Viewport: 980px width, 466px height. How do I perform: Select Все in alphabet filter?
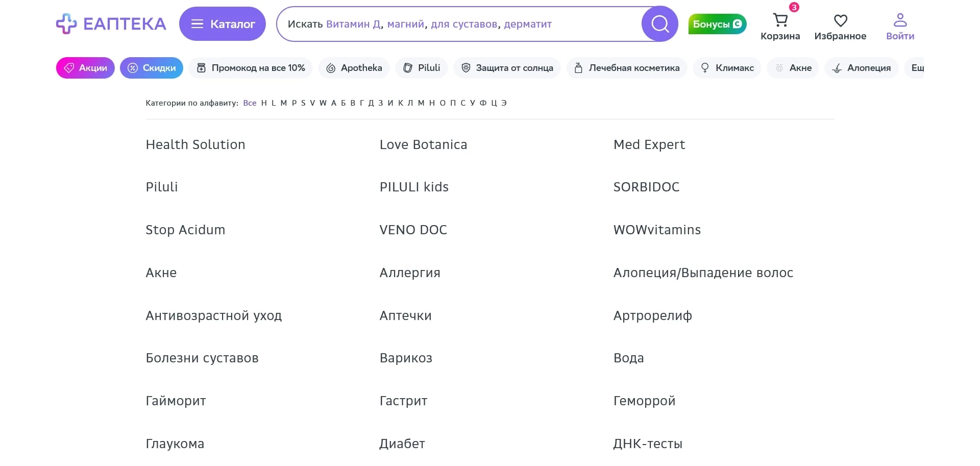pos(250,103)
